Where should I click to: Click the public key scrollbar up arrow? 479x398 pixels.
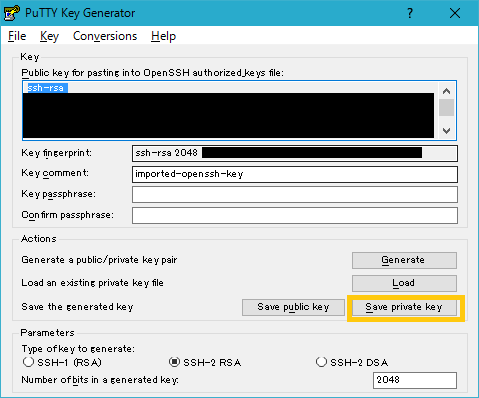[x=446, y=91]
